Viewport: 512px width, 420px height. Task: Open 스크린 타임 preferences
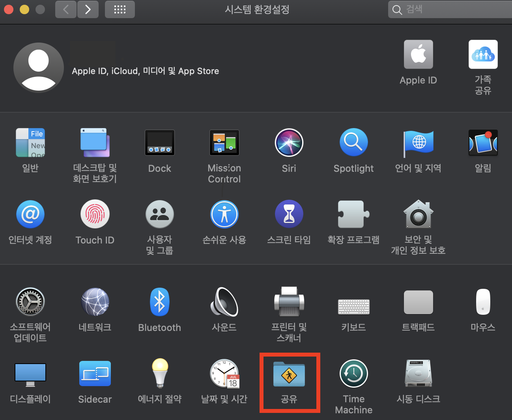pos(289,214)
